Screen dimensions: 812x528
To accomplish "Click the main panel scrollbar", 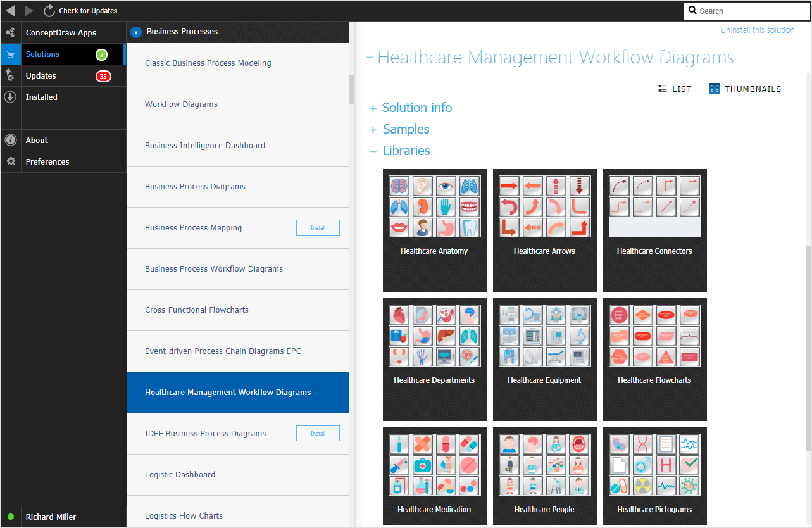I will (x=808, y=348).
